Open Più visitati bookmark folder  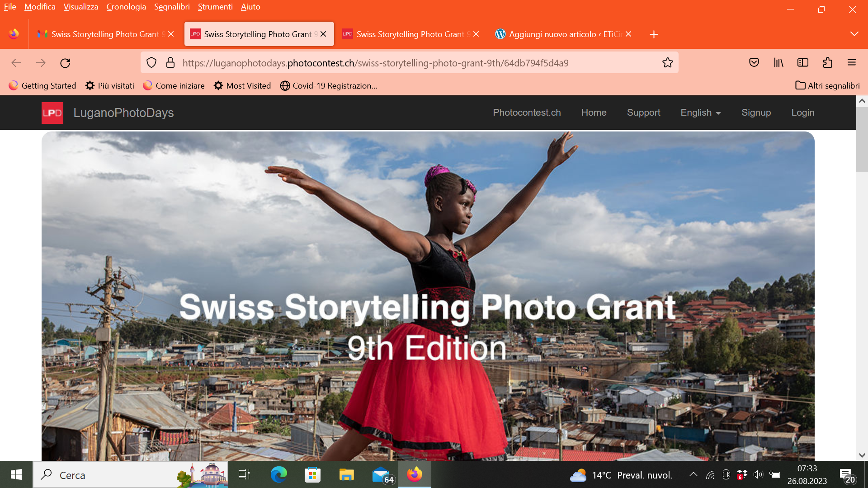[x=110, y=85]
